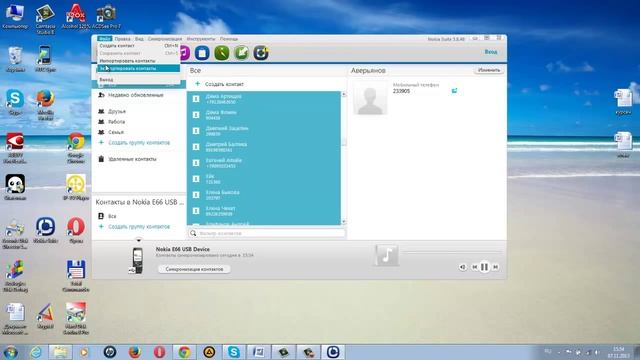Screen dimensions: 640x360
Task: Click Создать контакт plus link in list
Action: 224,84
